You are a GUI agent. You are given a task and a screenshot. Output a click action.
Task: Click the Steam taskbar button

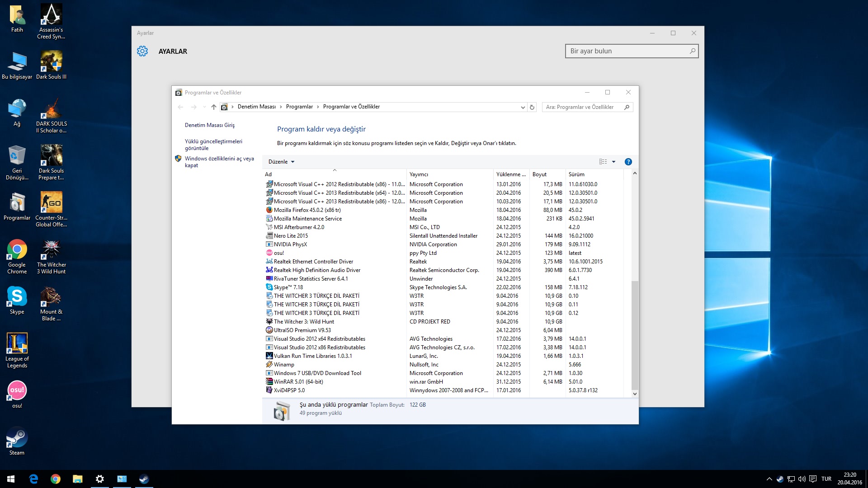pyautogui.click(x=144, y=479)
